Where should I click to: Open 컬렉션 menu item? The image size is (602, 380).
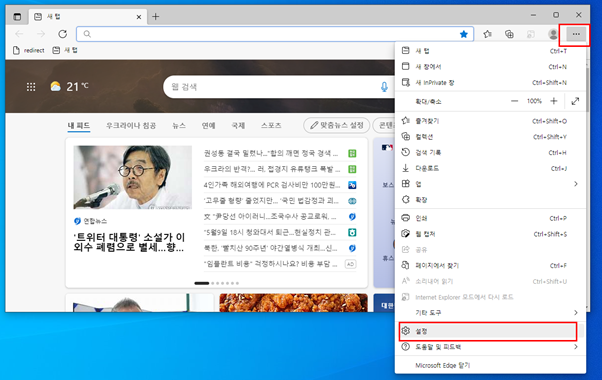(x=490, y=137)
